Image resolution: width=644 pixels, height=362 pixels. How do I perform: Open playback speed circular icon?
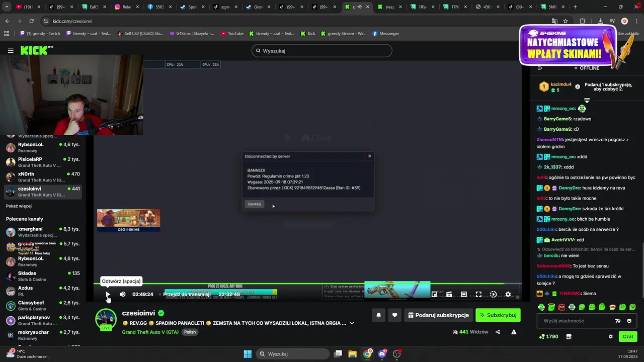click(x=493, y=294)
